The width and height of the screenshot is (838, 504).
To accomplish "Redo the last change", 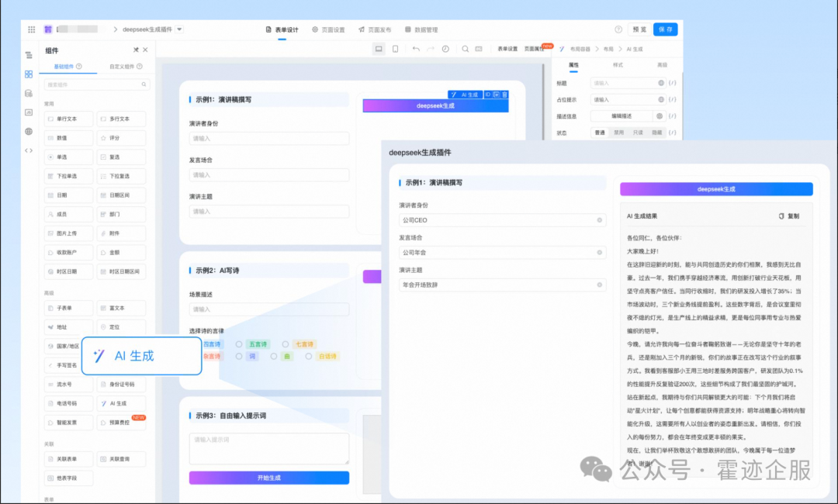I will click(430, 49).
